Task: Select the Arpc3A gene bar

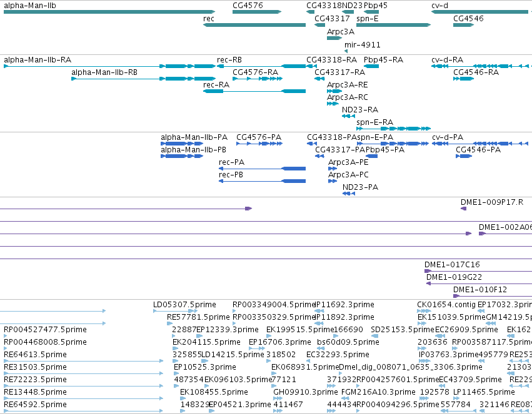Action: 334,38
